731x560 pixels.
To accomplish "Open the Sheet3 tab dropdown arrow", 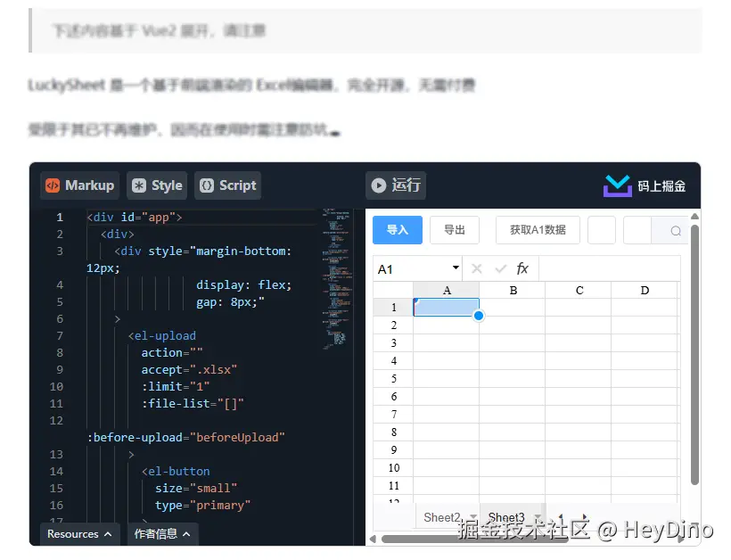I will coord(537,516).
